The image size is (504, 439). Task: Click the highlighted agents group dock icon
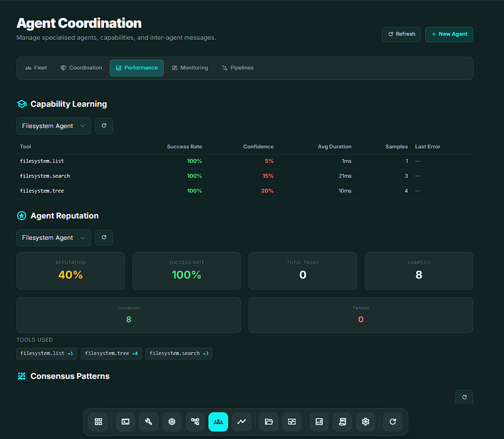(218, 422)
